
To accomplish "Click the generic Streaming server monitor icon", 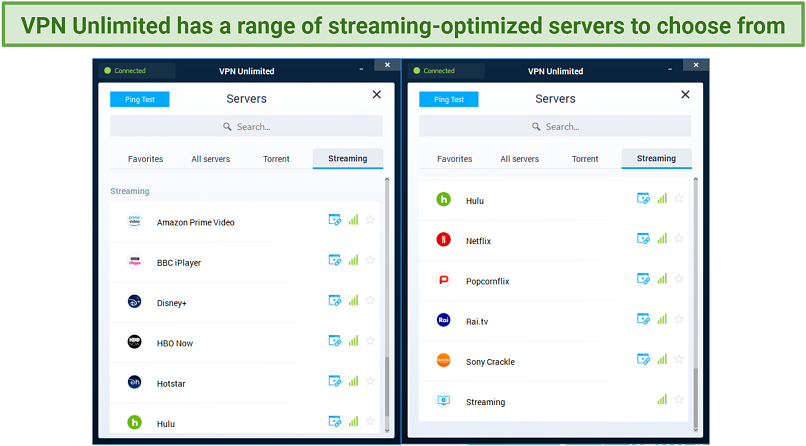I will click(x=443, y=400).
